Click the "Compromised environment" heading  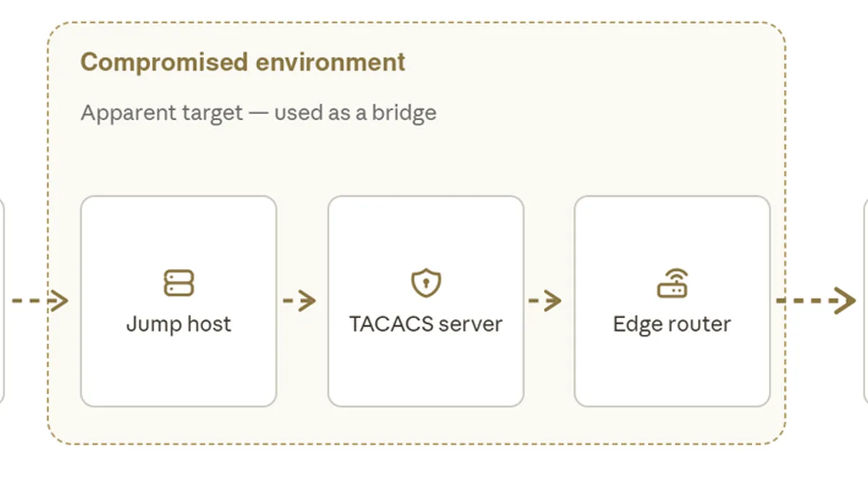pyautogui.click(x=243, y=62)
